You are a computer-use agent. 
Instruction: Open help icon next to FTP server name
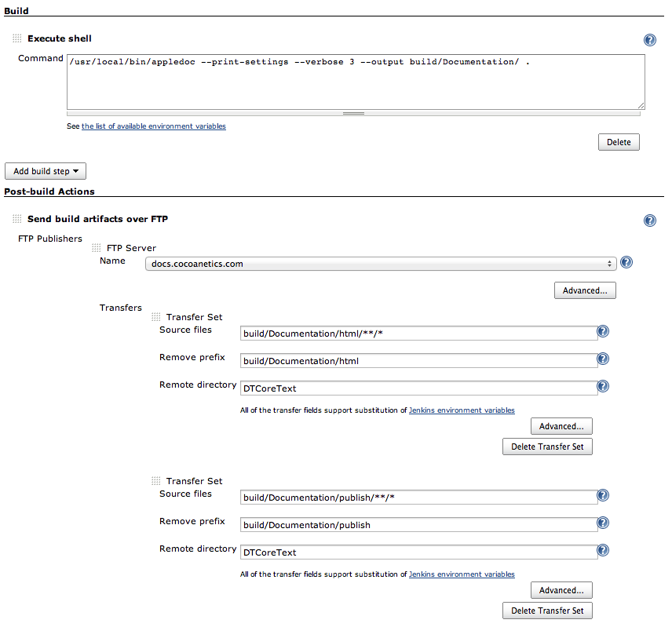(626, 262)
